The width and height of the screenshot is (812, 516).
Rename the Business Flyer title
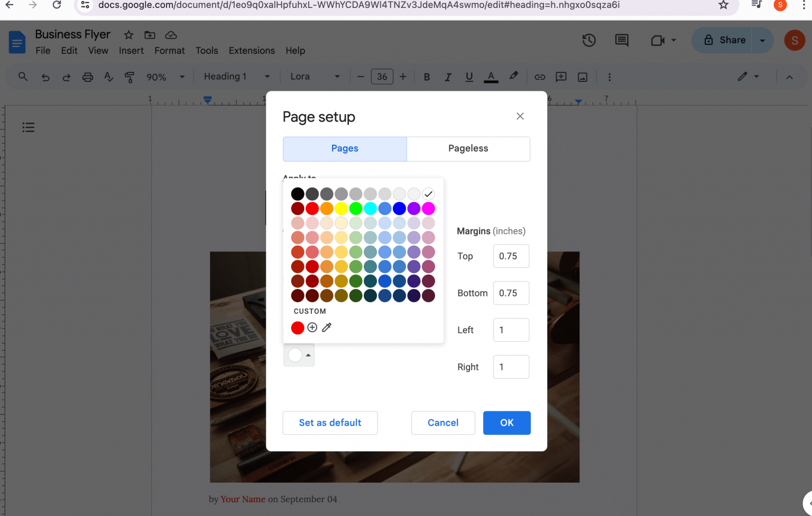73,34
